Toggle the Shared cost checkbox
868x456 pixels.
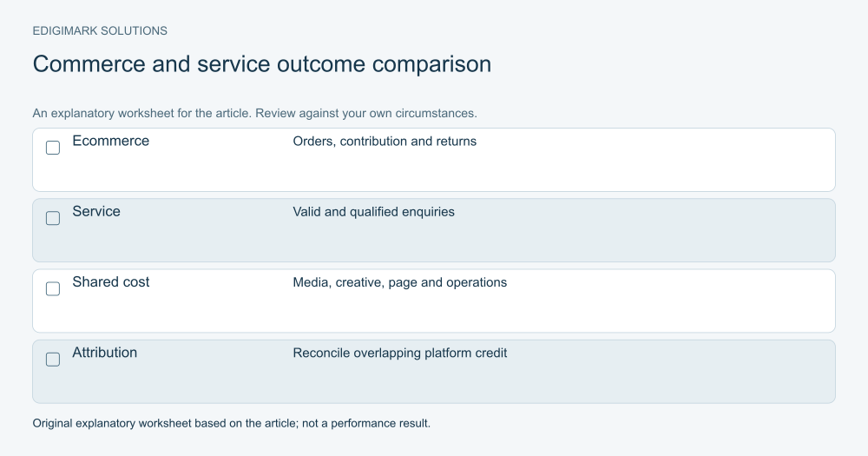tap(53, 288)
